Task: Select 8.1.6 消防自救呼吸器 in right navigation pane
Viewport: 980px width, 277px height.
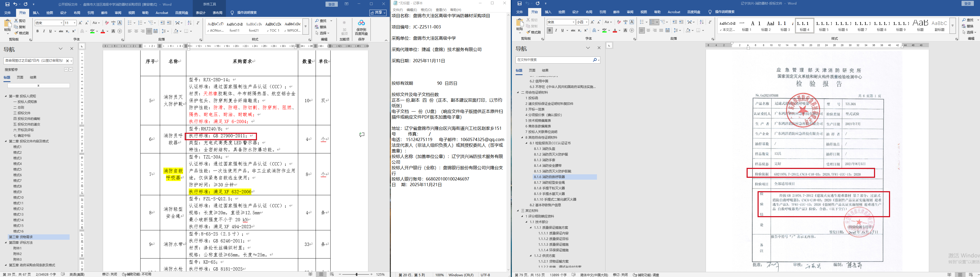Action: (565, 177)
